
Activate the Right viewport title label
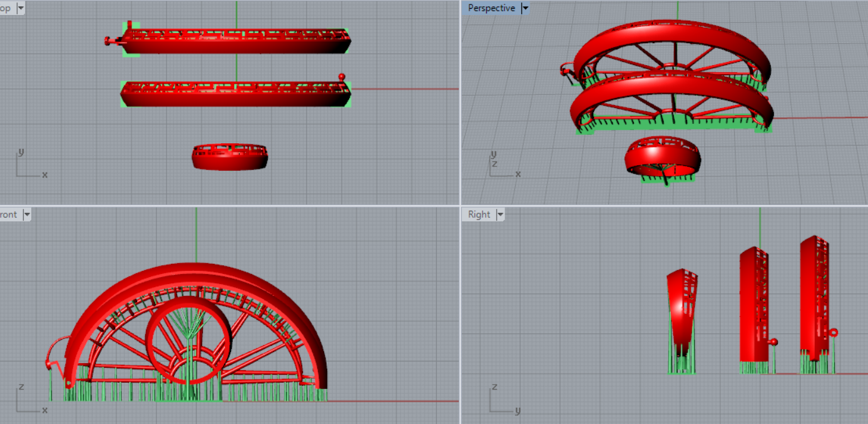click(x=479, y=215)
